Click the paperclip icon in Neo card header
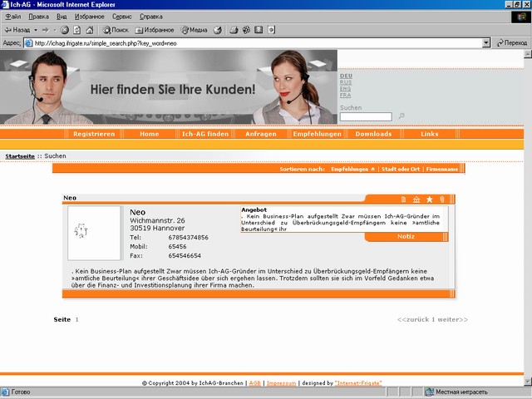Screen dimensions: 532x399 [442, 199]
